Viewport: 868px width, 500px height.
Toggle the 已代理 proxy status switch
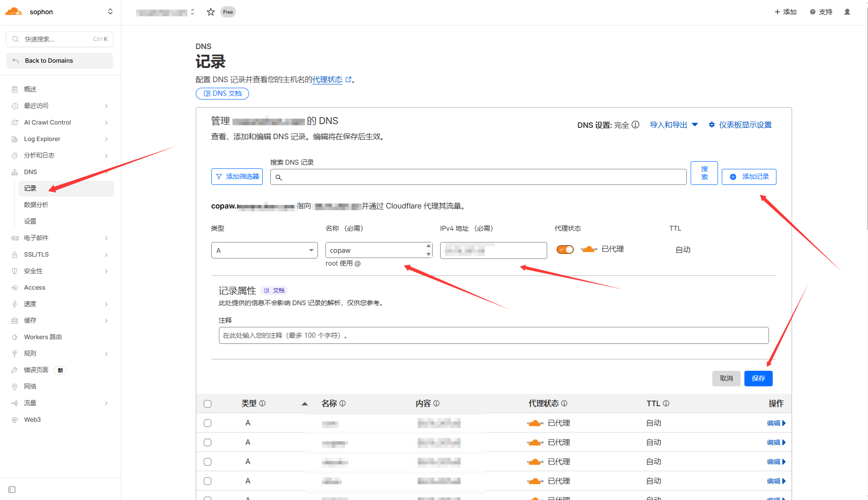point(565,250)
